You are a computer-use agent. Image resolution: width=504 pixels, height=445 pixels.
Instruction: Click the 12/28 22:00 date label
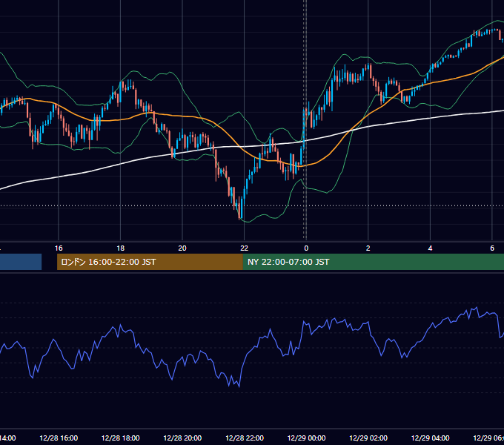(245, 438)
